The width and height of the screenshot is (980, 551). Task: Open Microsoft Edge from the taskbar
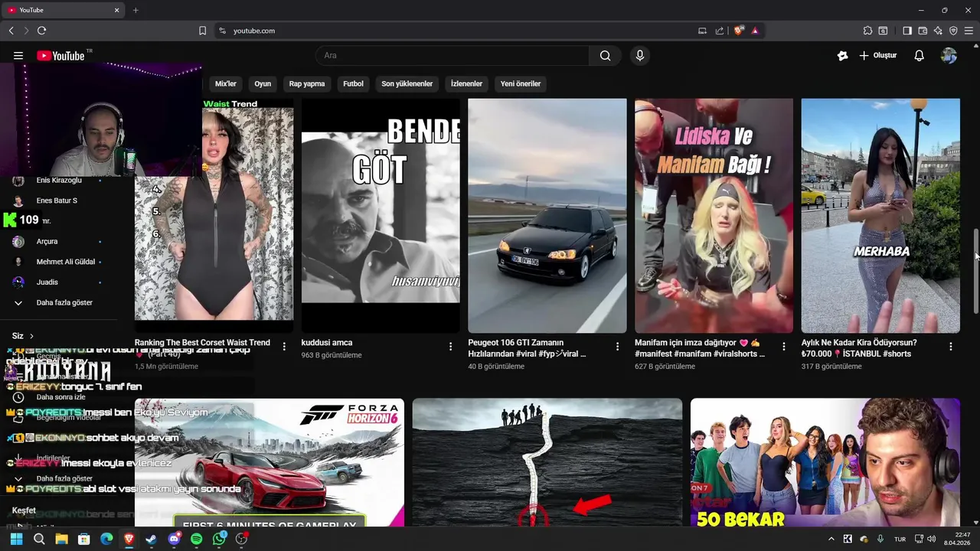click(x=106, y=539)
